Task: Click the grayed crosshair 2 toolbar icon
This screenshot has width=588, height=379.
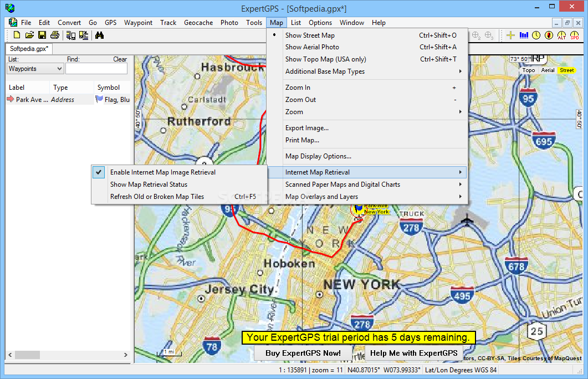Action: [x=476, y=35]
